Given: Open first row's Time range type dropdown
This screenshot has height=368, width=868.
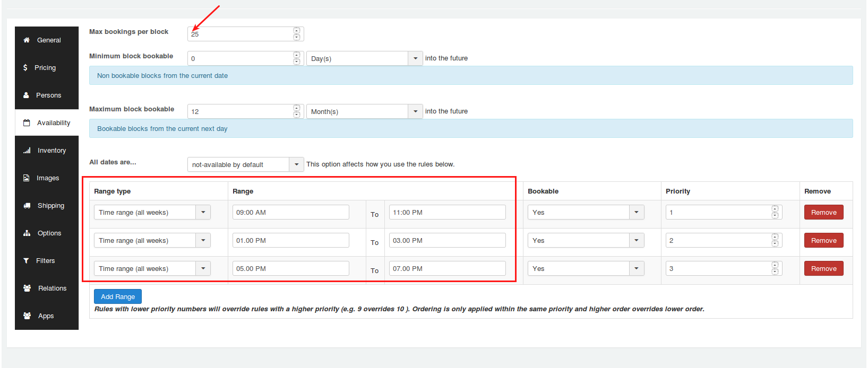Looking at the screenshot, I should click(203, 212).
